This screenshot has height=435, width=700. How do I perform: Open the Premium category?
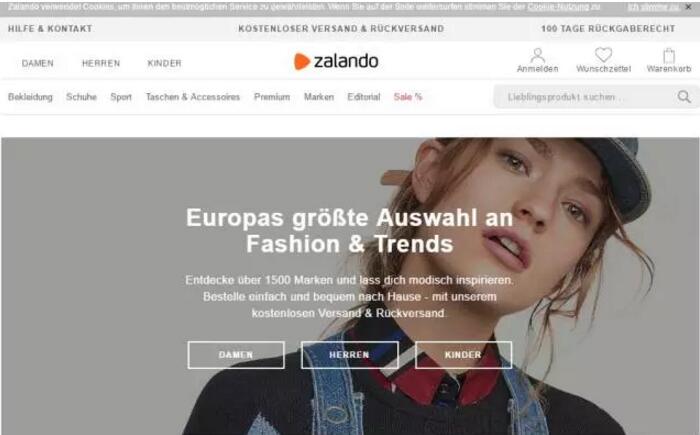(272, 97)
